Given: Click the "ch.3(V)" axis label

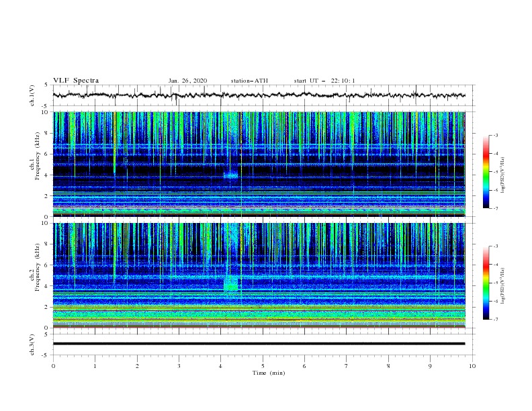Looking at the screenshot, I should click(x=32, y=345).
